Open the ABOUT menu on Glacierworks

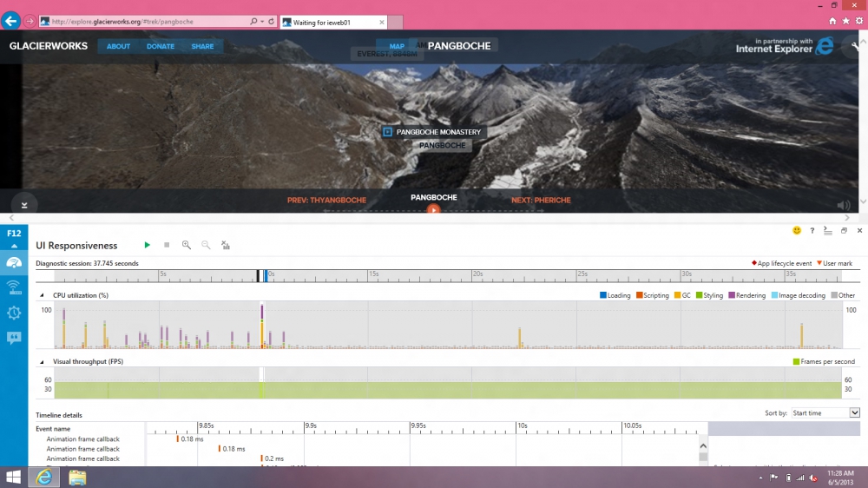coord(118,47)
